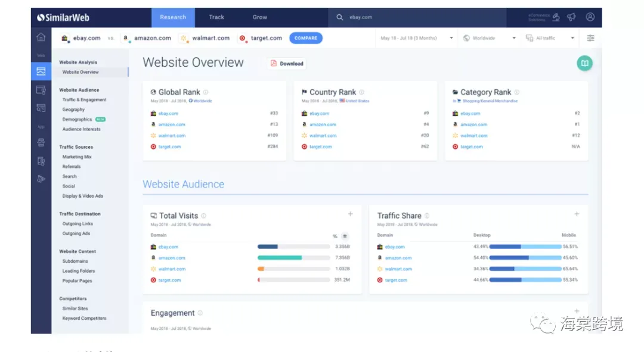Image resolution: width=644 pixels, height=352 pixels.
Task: Expand the Total Visits card plus
Action: [351, 214]
